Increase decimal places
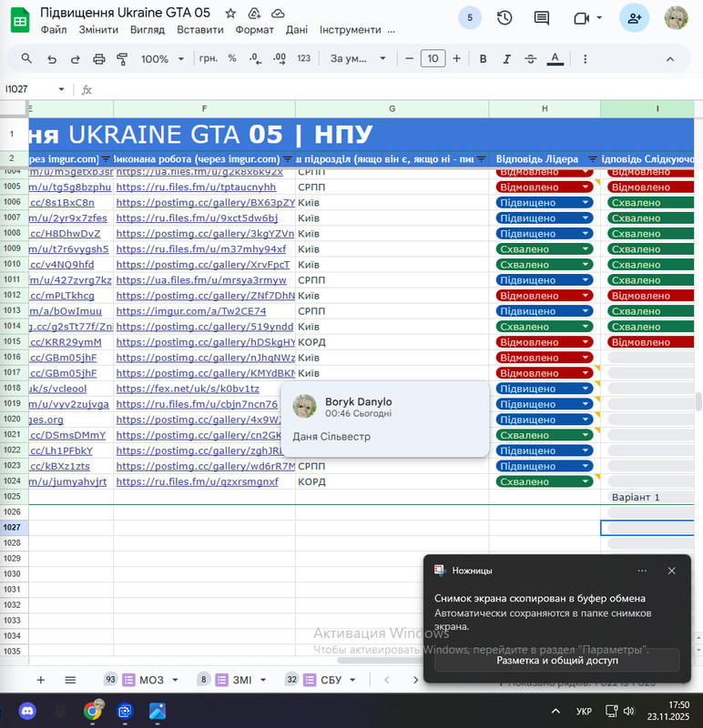703x728 pixels. tap(280, 58)
